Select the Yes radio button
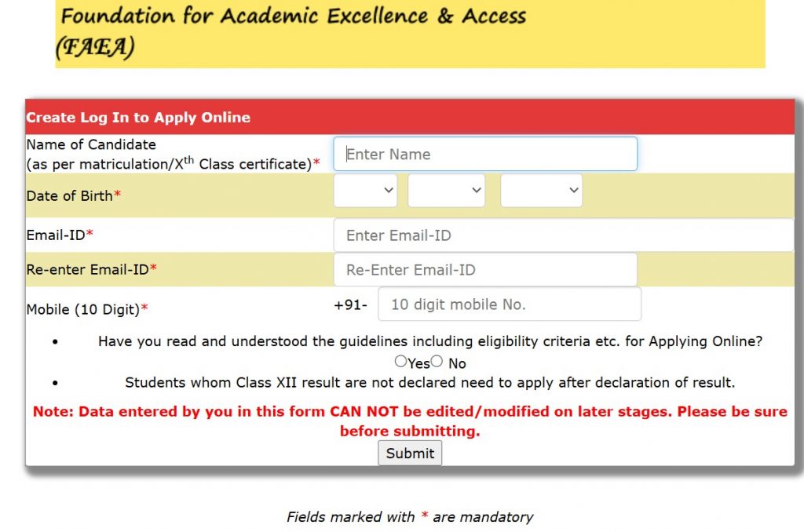This screenshot has width=804, height=532. pos(400,361)
